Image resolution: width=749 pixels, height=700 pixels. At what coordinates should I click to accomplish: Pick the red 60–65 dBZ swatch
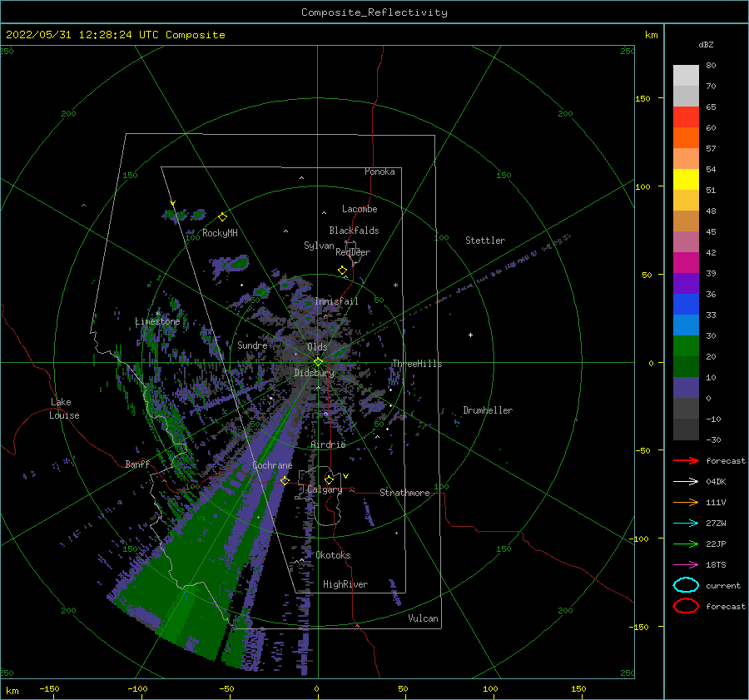point(686,117)
